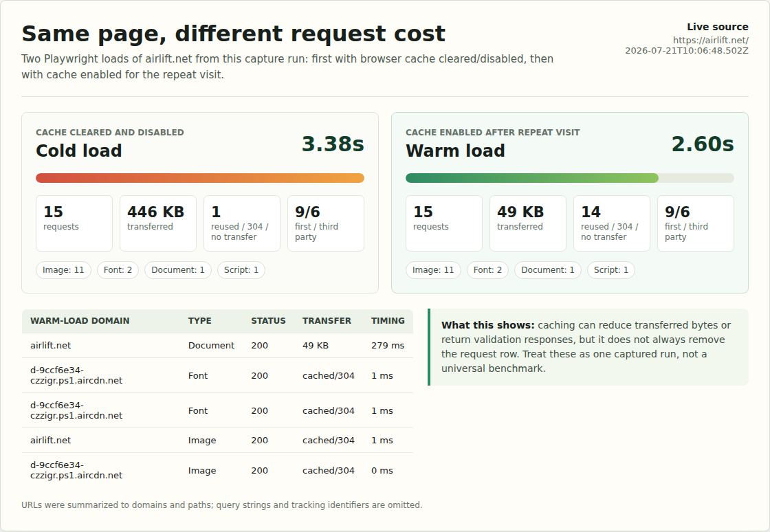Select the 446 KB transferred stat card

tap(158, 223)
